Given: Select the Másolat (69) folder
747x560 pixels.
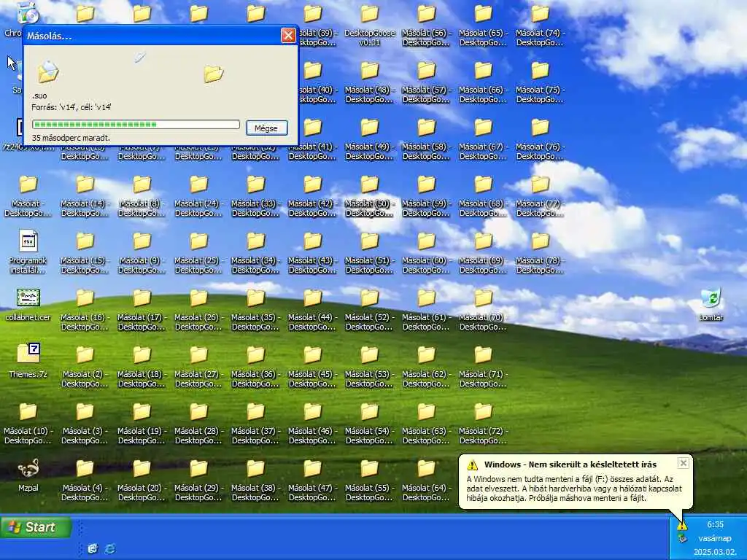Looking at the screenshot, I should point(483,252).
